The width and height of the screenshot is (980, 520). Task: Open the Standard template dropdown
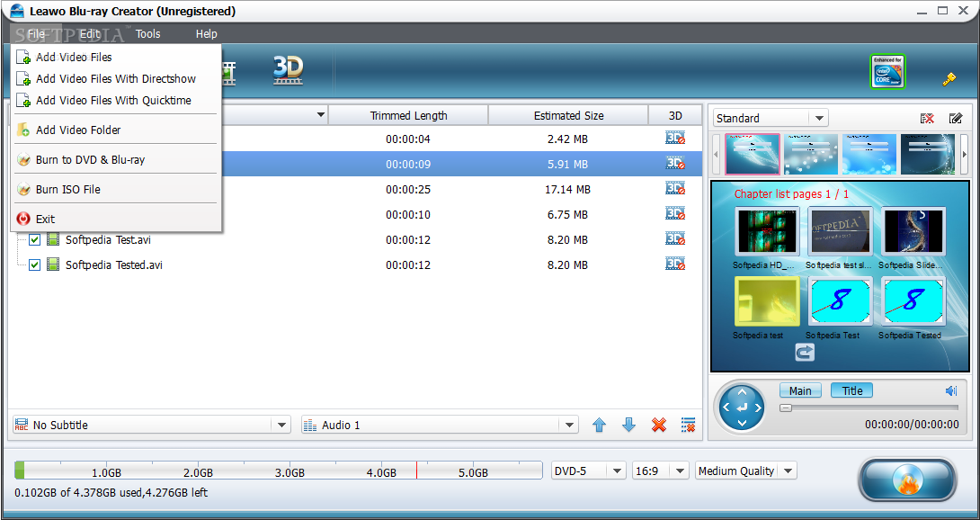tap(771, 118)
